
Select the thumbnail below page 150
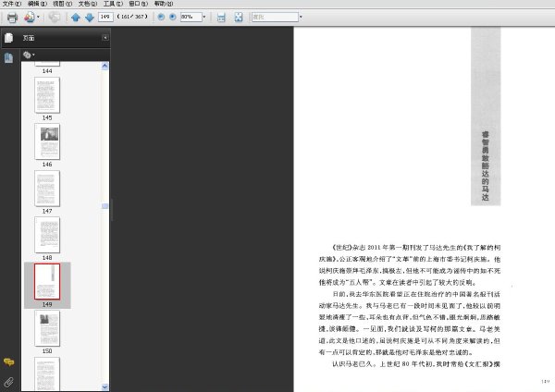47,374
